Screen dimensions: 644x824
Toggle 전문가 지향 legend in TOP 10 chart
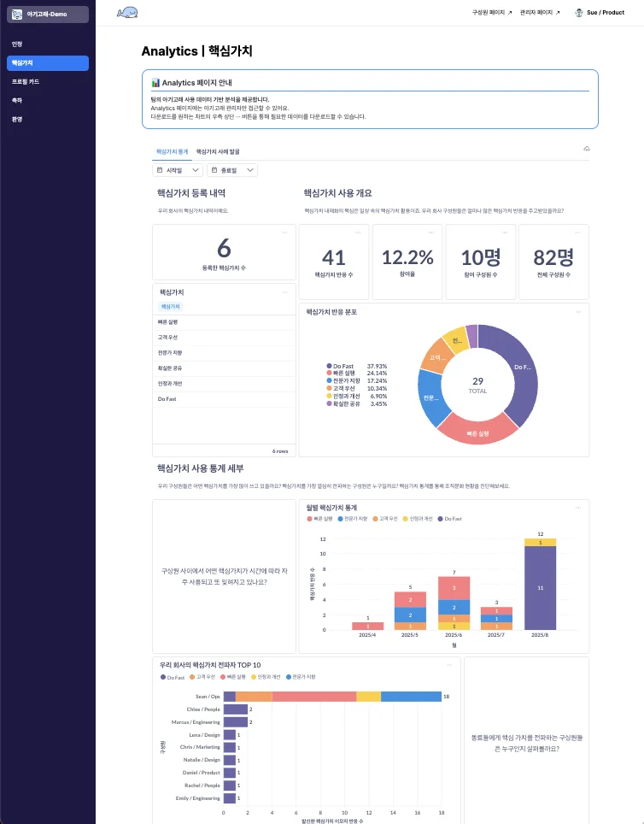302,676
